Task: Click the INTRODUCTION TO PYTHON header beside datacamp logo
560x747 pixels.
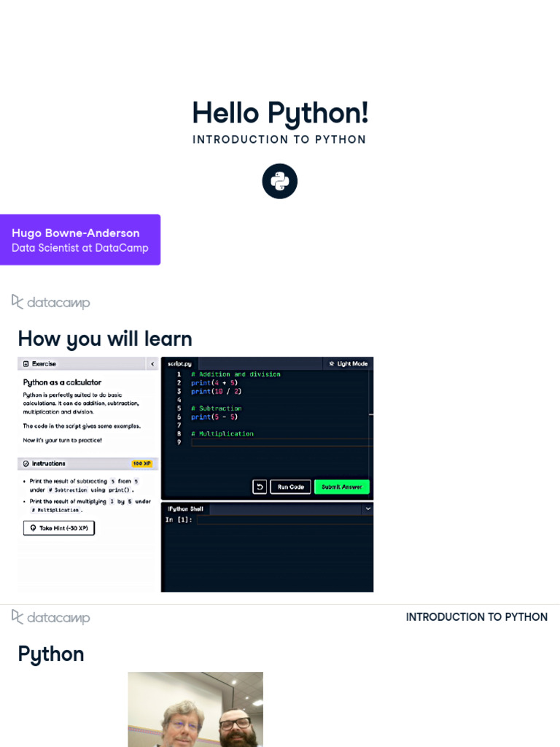Action: pos(477,617)
